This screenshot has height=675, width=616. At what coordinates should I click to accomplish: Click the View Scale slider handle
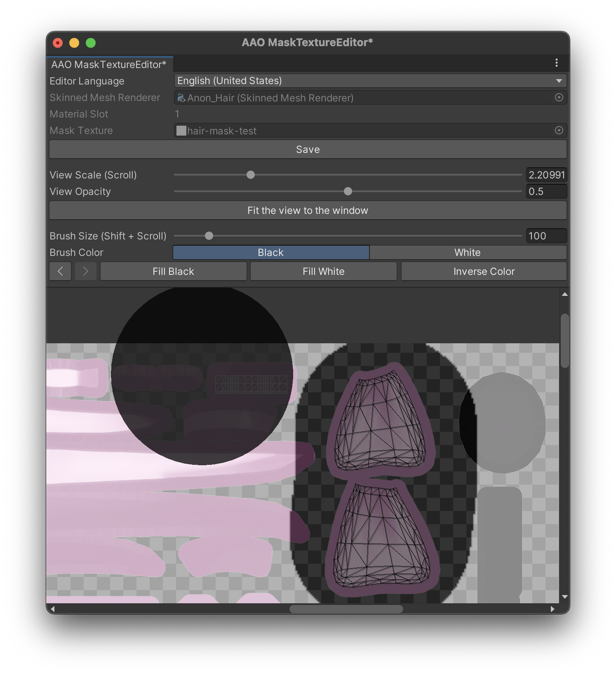click(251, 175)
